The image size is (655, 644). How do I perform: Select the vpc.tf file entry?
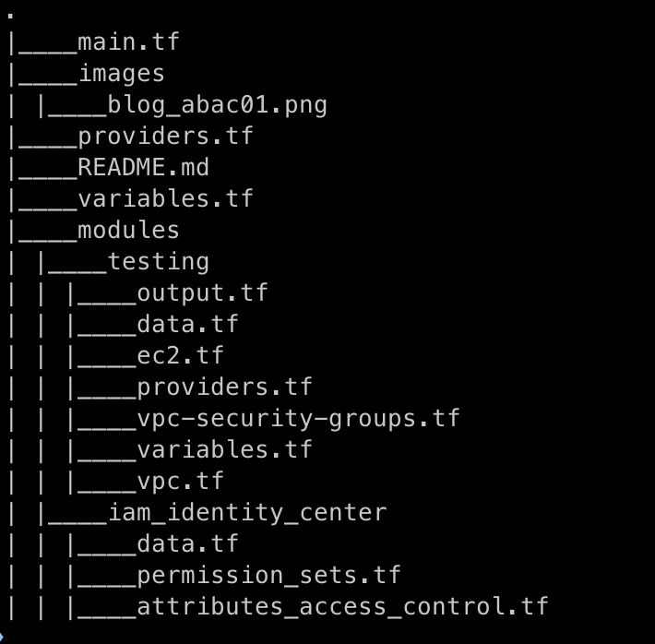[180, 481]
